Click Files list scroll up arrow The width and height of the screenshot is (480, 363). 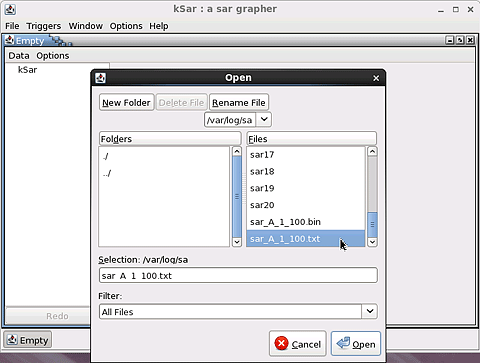[x=372, y=151]
